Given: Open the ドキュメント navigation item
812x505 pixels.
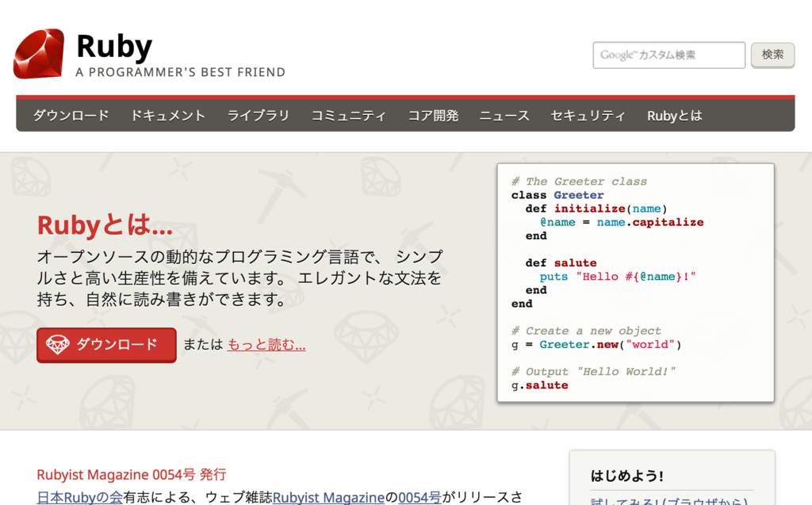Looking at the screenshot, I should (x=167, y=115).
